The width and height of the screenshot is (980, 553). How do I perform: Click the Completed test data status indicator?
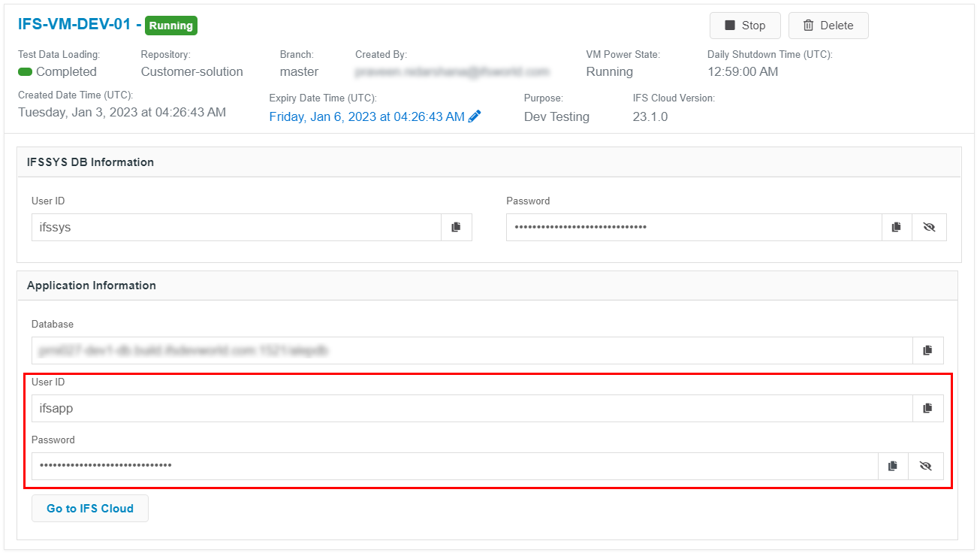tap(58, 71)
